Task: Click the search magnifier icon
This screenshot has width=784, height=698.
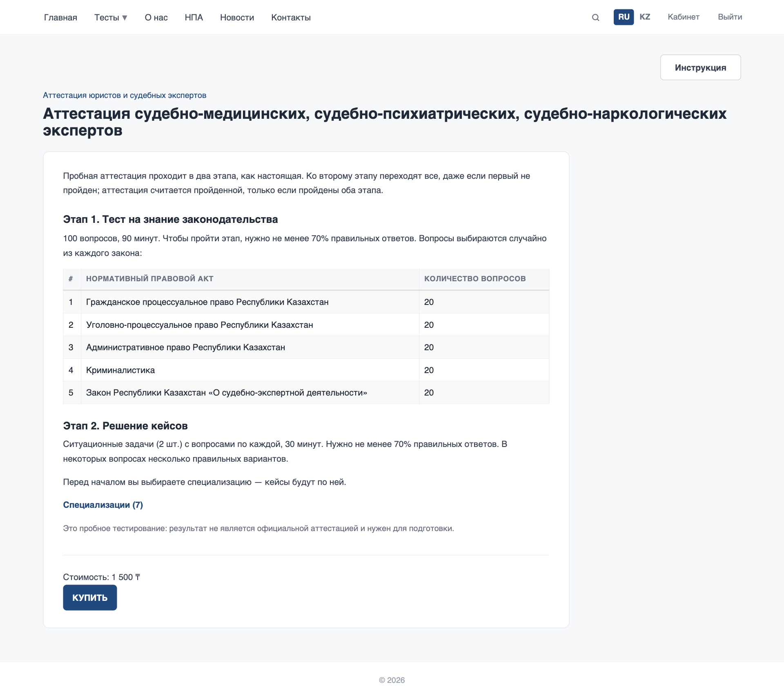Action: [x=595, y=17]
